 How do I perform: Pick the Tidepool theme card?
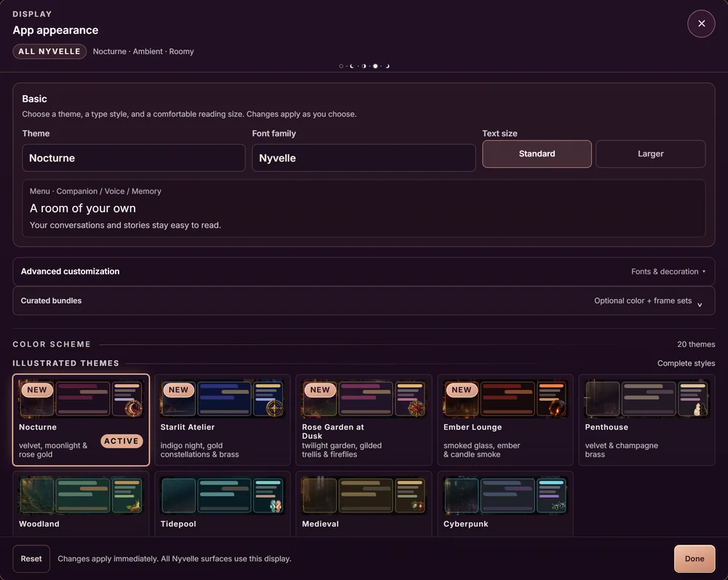point(222,504)
